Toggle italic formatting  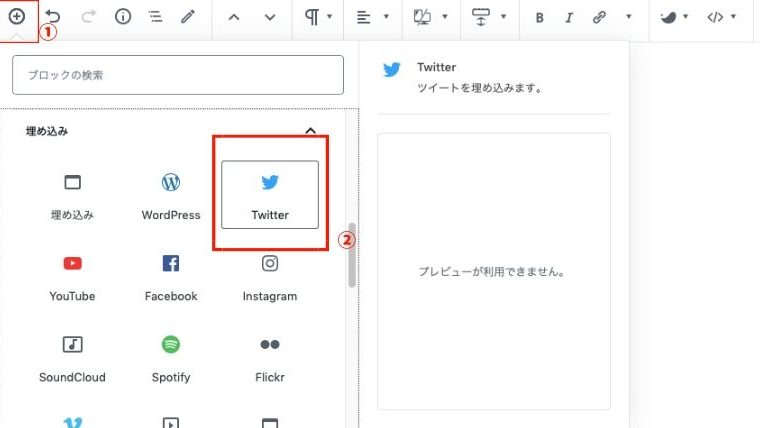click(569, 18)
